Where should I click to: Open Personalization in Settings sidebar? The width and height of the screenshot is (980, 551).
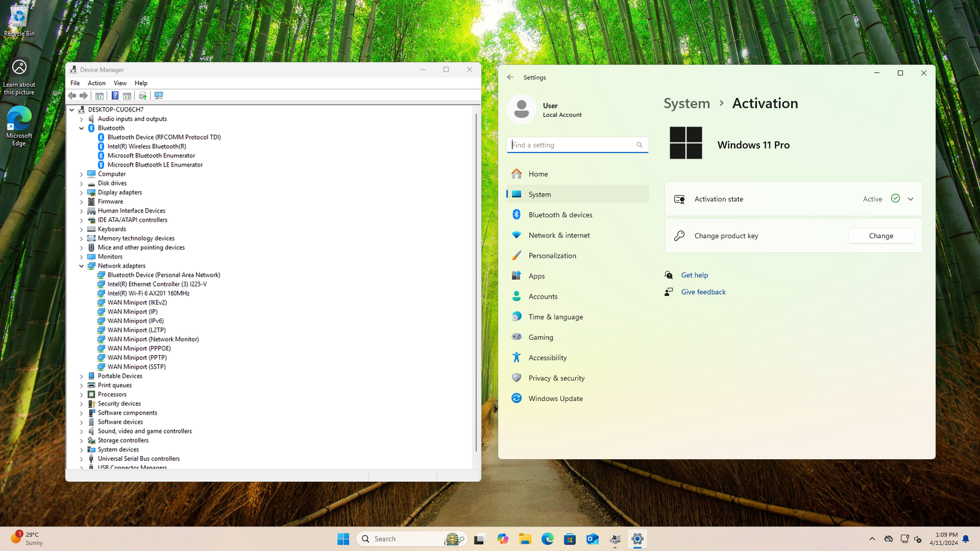click(x=578, y=255)
